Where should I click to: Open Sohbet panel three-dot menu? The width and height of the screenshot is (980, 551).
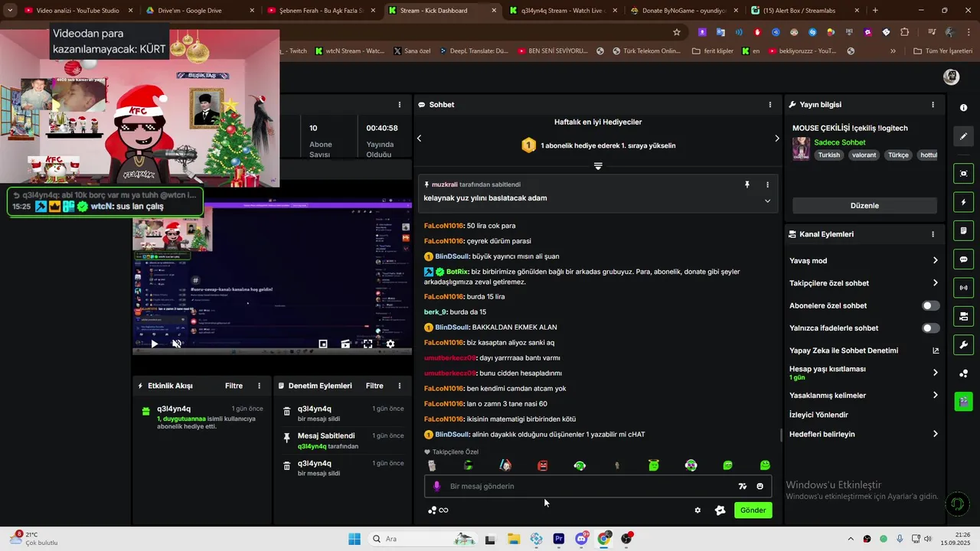pos(770,105)
